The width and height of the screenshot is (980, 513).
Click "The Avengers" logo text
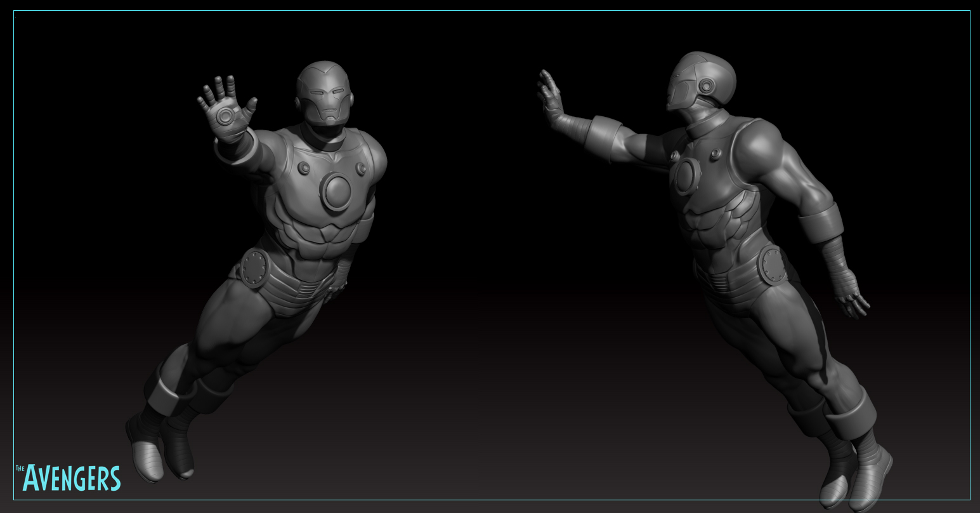(68, 478)
